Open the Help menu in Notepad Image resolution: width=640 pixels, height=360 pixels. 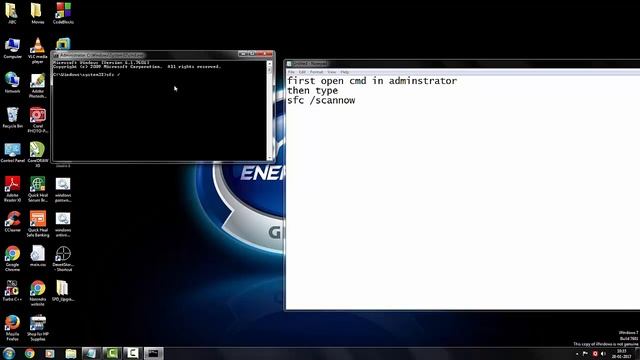(x=345, y=72)
